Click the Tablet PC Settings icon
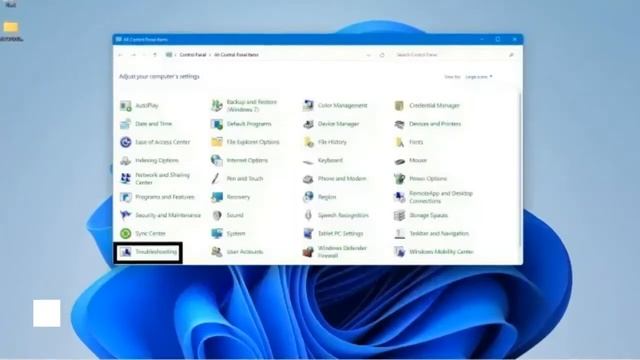 click(308, 233)
